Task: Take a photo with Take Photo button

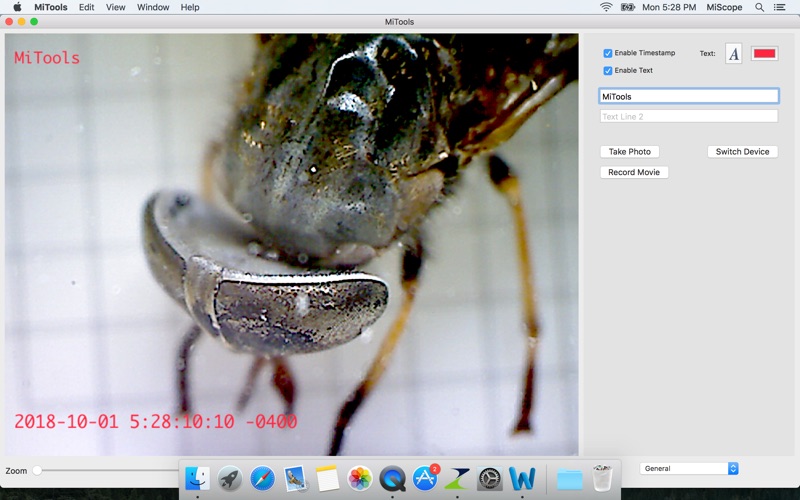Action: pyautogui.click(x=630, y=152)
